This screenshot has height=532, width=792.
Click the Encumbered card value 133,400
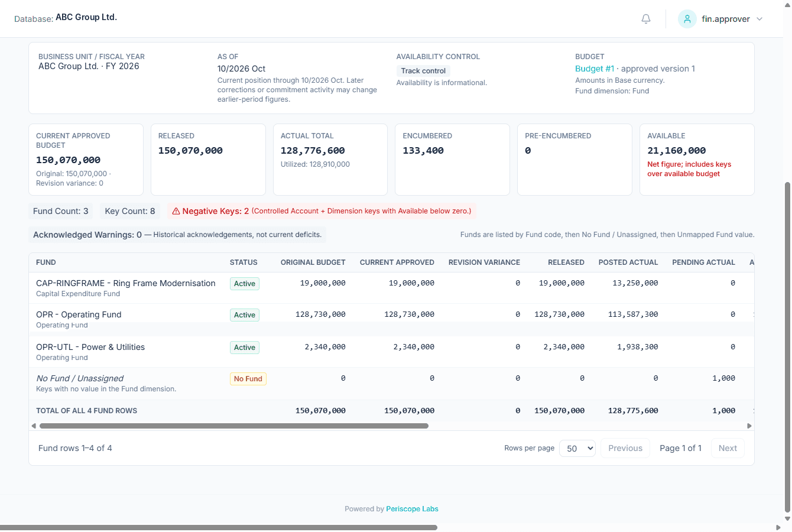pyautogui.click(x=423, y=151)
